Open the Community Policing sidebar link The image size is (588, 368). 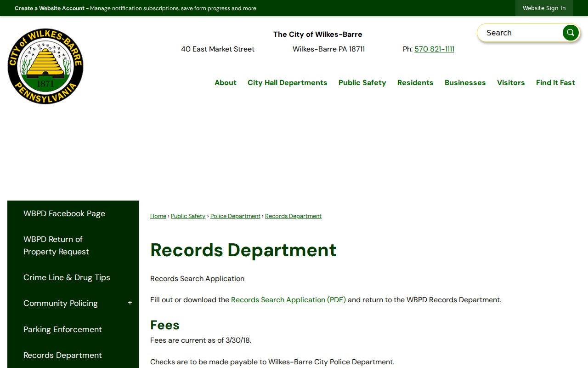[x=61, y=303]
